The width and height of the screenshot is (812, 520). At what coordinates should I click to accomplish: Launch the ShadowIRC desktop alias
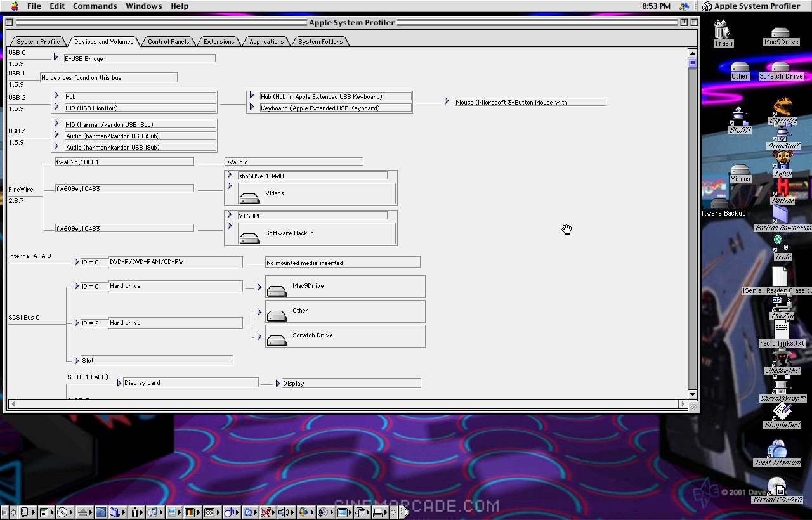(782, 358)
